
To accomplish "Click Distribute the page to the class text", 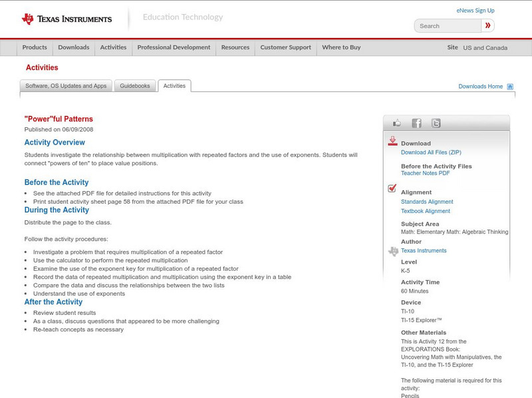I will tap(68, 222).
